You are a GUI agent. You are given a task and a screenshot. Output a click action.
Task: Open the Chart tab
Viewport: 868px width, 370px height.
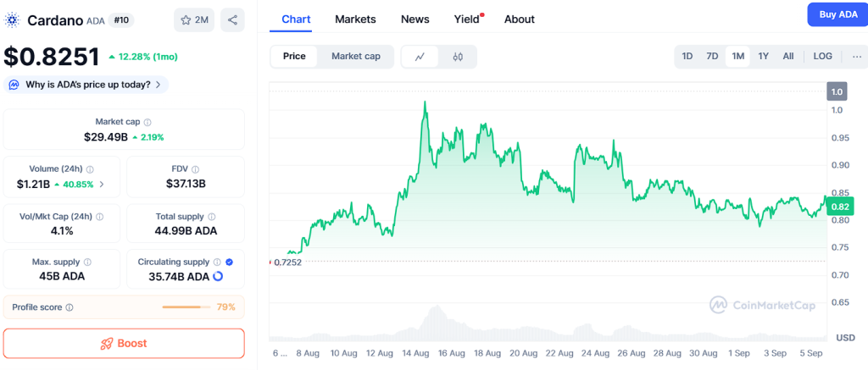point(296,19)
